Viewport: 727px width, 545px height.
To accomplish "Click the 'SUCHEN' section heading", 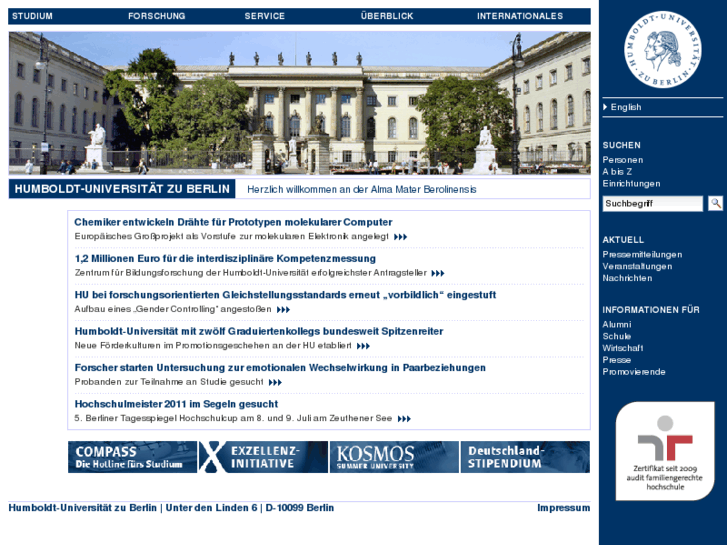I will click(621, 145).
